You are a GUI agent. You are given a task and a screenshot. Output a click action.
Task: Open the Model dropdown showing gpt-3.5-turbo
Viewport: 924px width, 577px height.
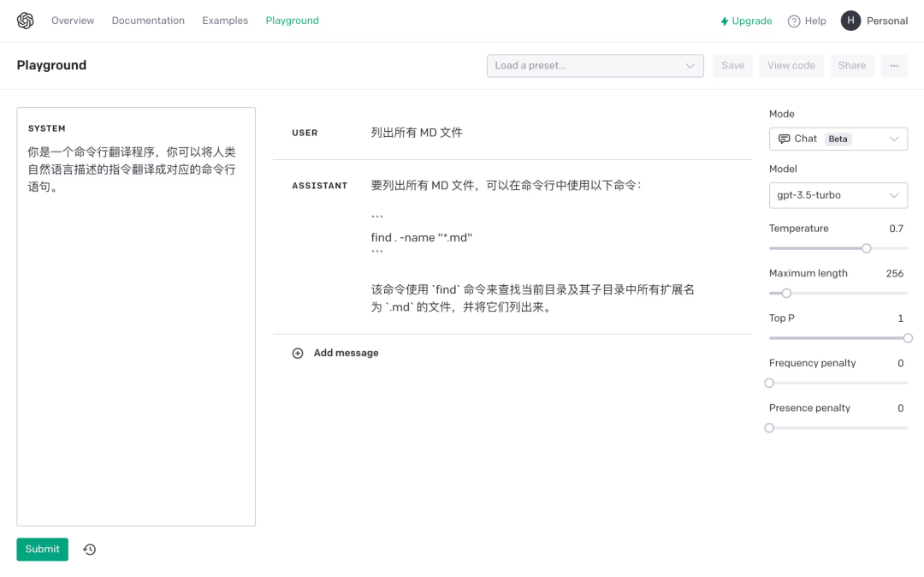[838, 195]
